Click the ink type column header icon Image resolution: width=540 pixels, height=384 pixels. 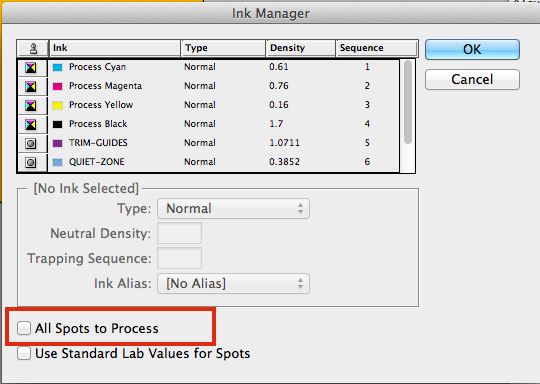coord(33,48)
